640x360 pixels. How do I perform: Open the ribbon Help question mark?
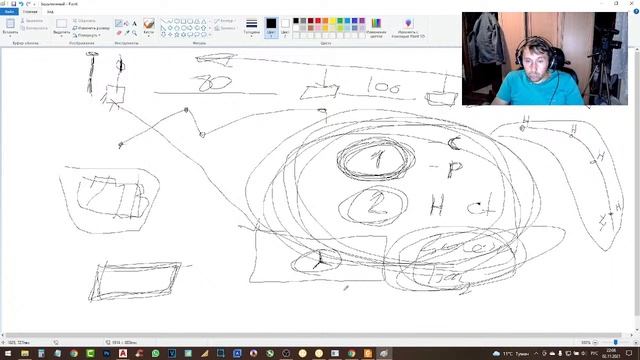click(636, 11)
